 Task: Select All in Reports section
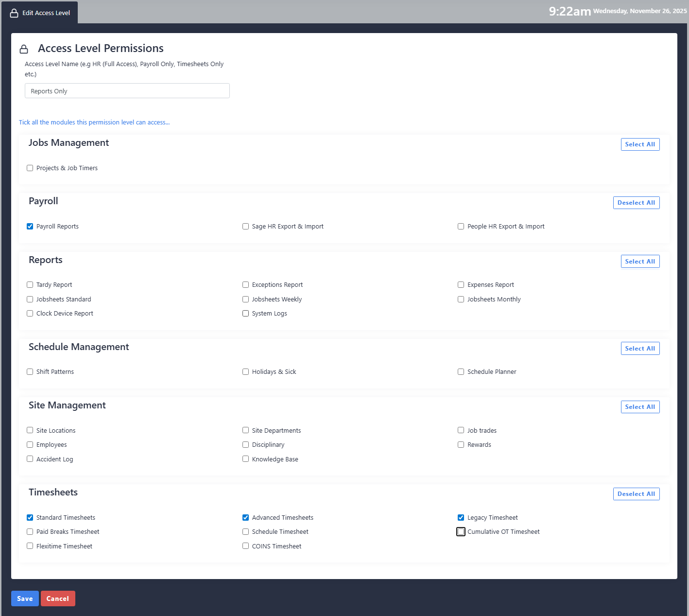(640, 262)
